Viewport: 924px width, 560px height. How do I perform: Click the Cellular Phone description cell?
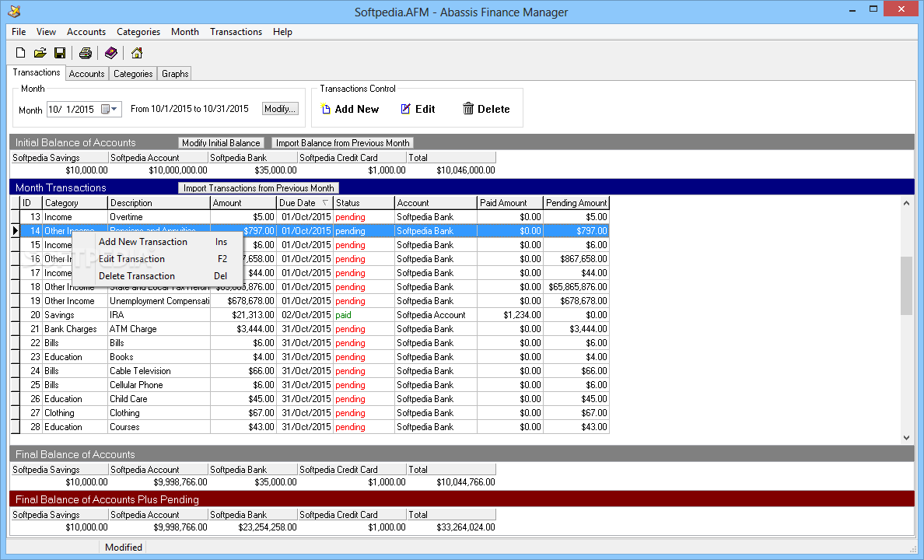[x=159, y=385]
